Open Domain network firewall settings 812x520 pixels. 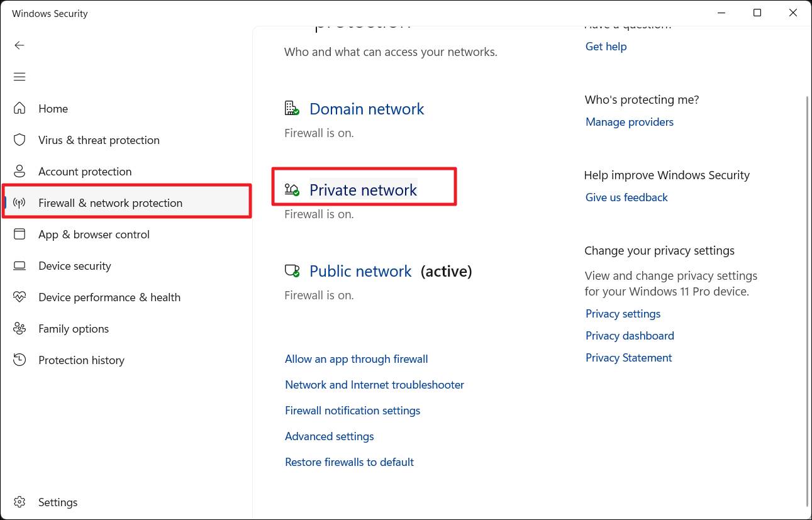[x=367, y=109]
